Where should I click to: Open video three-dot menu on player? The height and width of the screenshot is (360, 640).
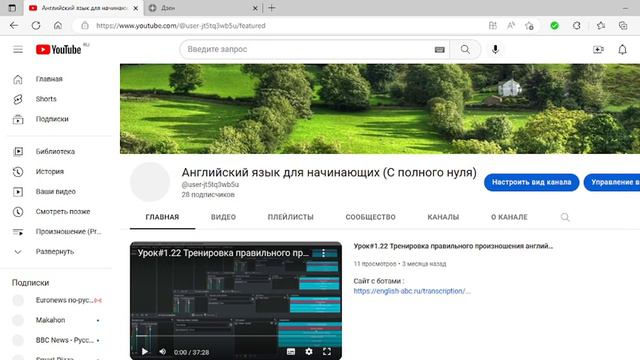point(323,253)
